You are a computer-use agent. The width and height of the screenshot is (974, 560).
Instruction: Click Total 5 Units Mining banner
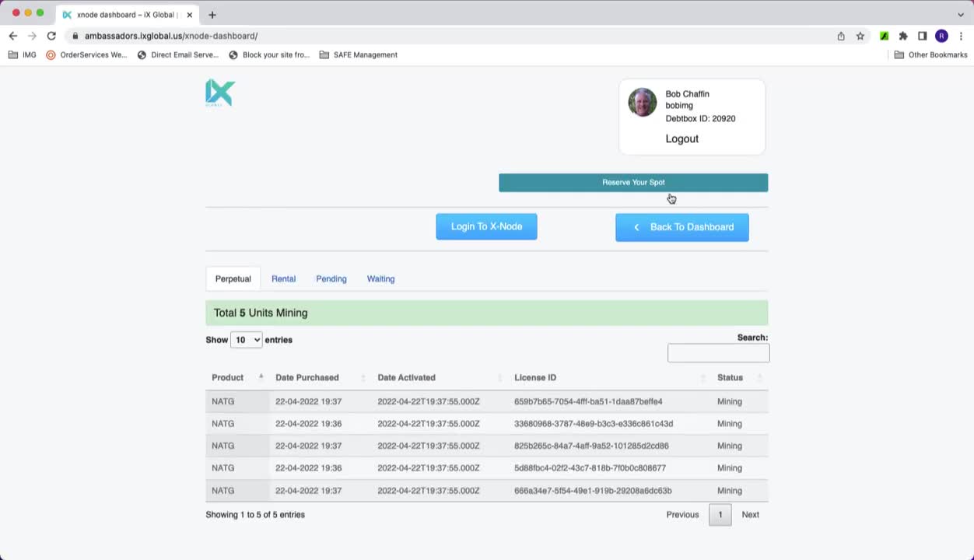pyautogui.click(x=486, y=313)
